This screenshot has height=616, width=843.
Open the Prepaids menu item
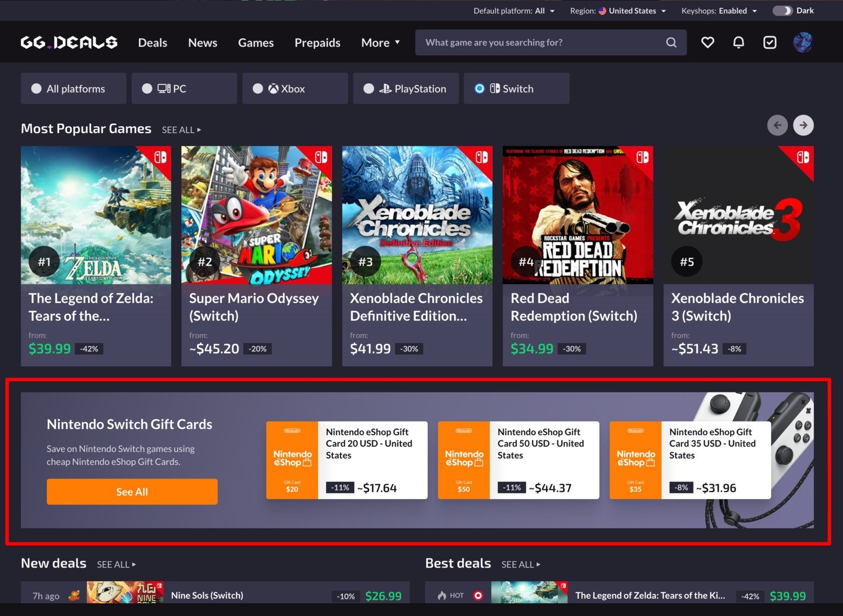[317, 43]
